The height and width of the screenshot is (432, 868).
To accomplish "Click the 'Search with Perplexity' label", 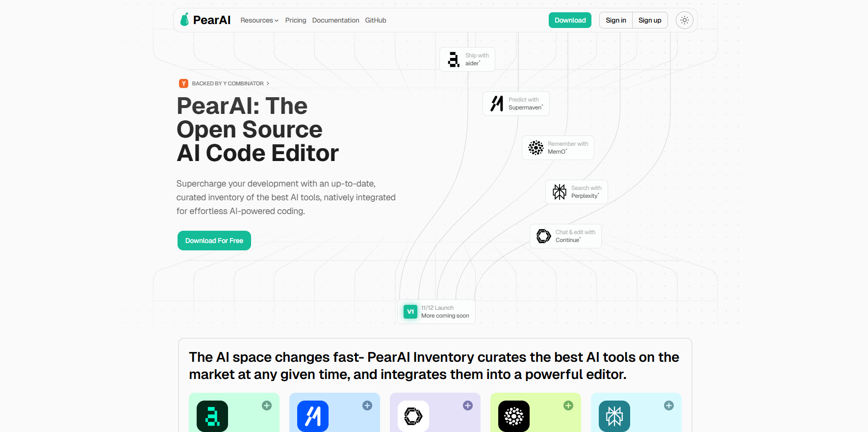I will point(586,192).
